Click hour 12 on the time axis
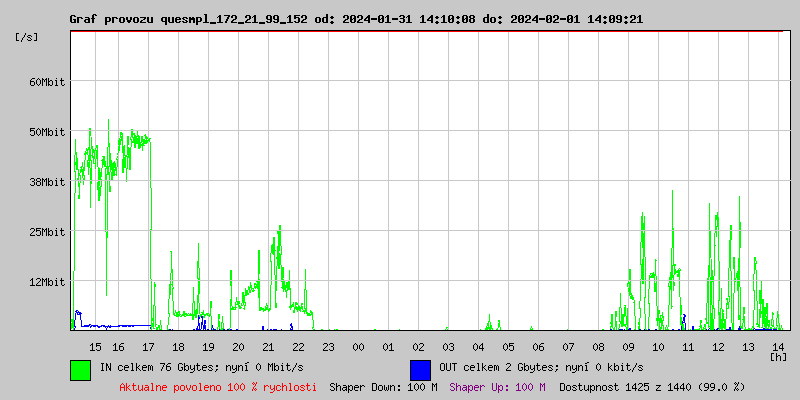Image resolution: width=800 pixels, height=400 pixels. click(718, 346)
